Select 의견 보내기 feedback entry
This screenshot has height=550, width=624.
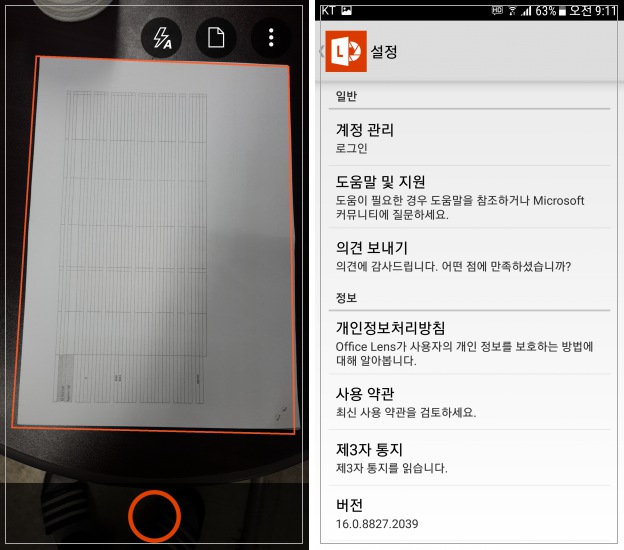click(x=469, y=255)
